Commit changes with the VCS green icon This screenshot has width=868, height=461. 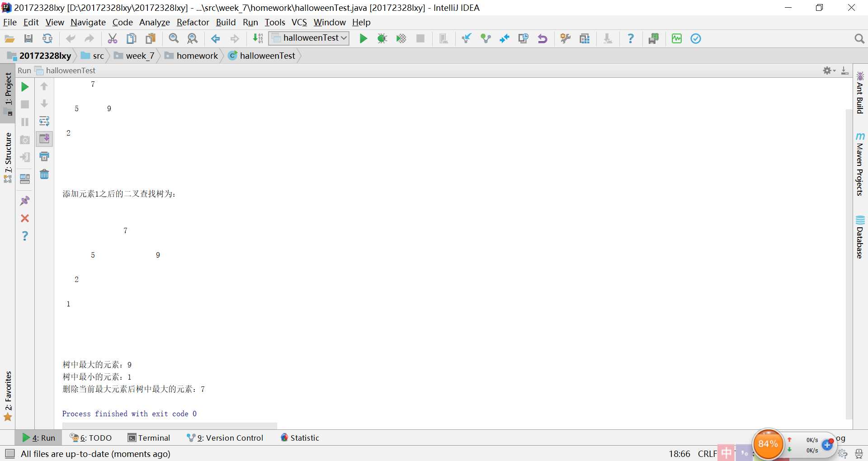coord(486,38)
